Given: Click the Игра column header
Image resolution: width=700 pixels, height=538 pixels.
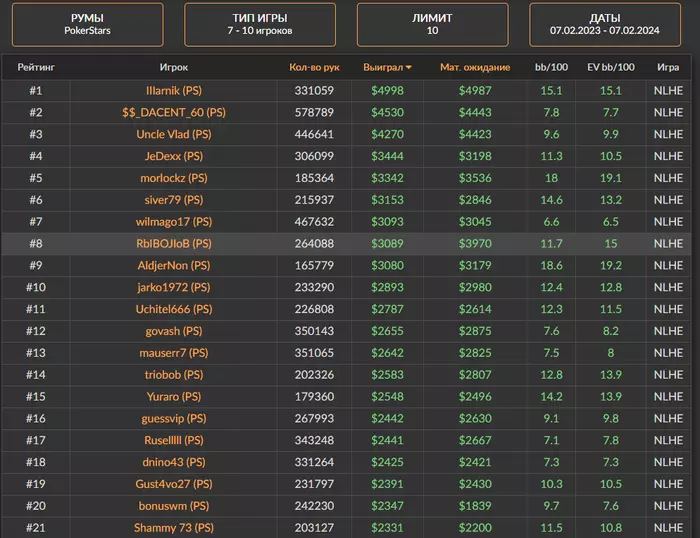Looking at the screenshot, I should pyautogui.click(x=668, y=67).
